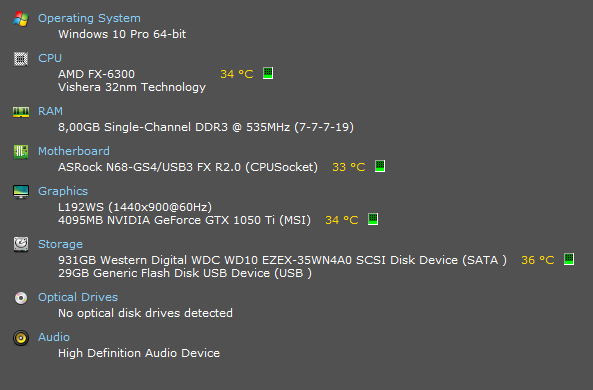
Task: Click green temperature indicator next to CPU
Action: 268,73
